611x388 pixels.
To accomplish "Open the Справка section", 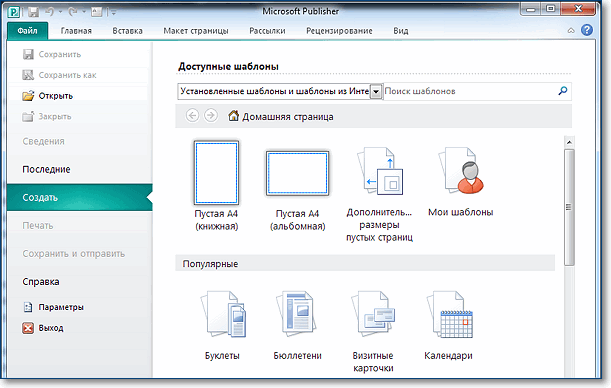I will tap(41, 281).
